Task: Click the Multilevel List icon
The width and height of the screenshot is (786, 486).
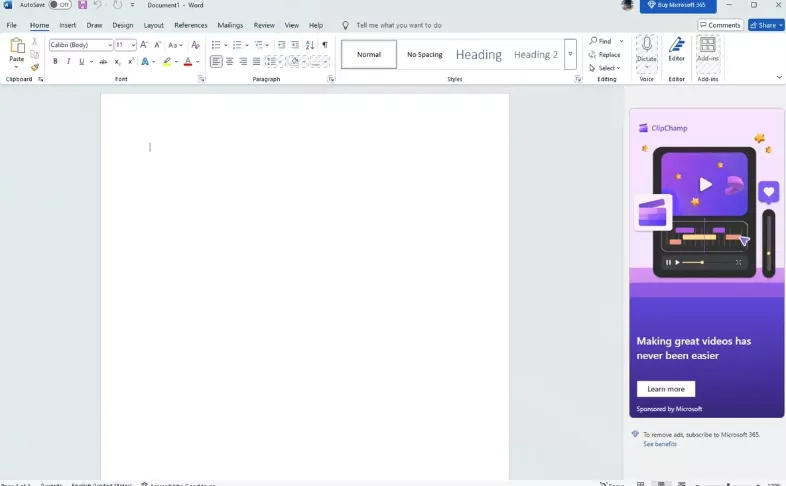Action: (x=259, y=45)
